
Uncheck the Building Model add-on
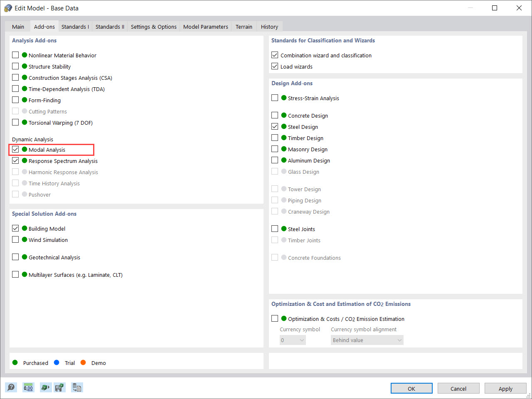click(15, 228)
